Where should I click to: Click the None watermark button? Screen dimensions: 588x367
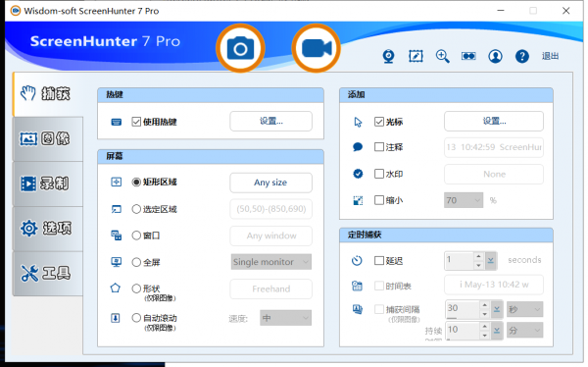[x=494, y=174]
